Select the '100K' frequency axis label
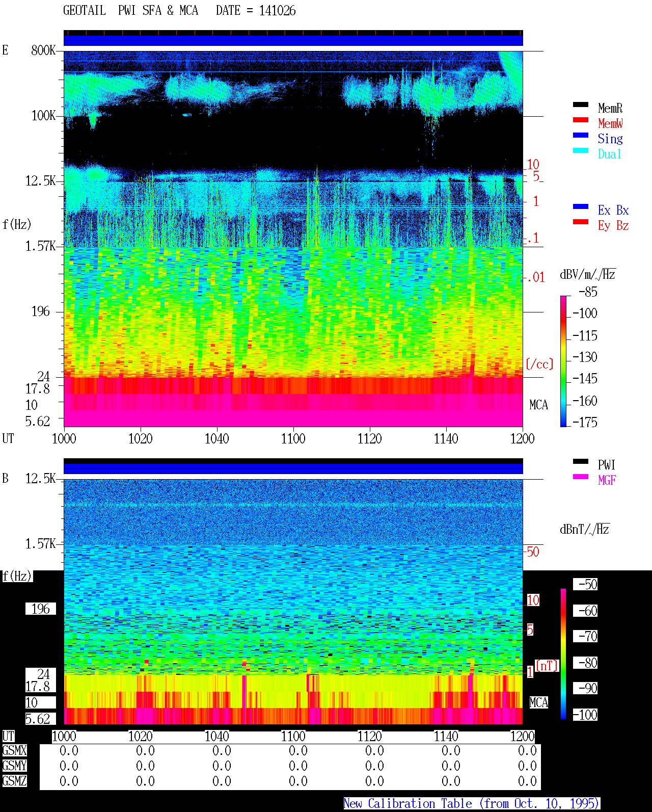The height and width of the screenshot is (812, 652). coord(43,116)
